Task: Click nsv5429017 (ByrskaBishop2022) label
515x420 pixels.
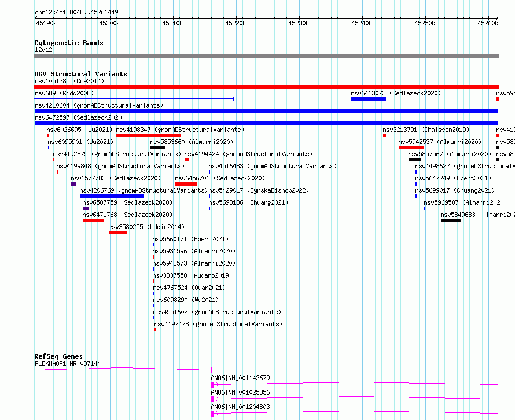Action: (259, 190)
